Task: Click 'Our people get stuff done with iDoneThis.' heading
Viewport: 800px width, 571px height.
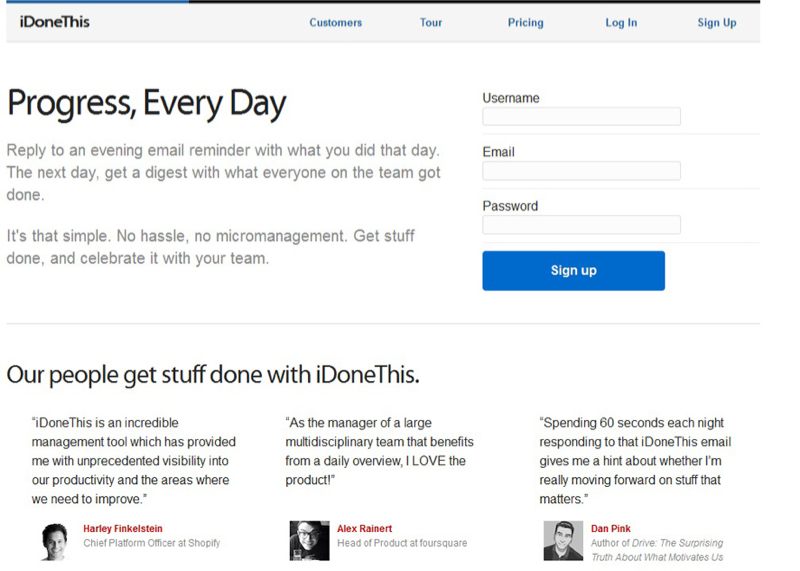Action: [213, 375]
